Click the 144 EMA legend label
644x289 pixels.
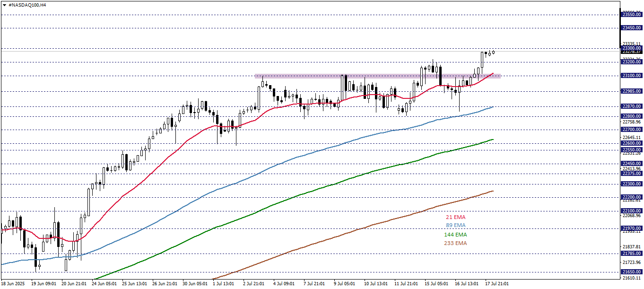point(455,235)
